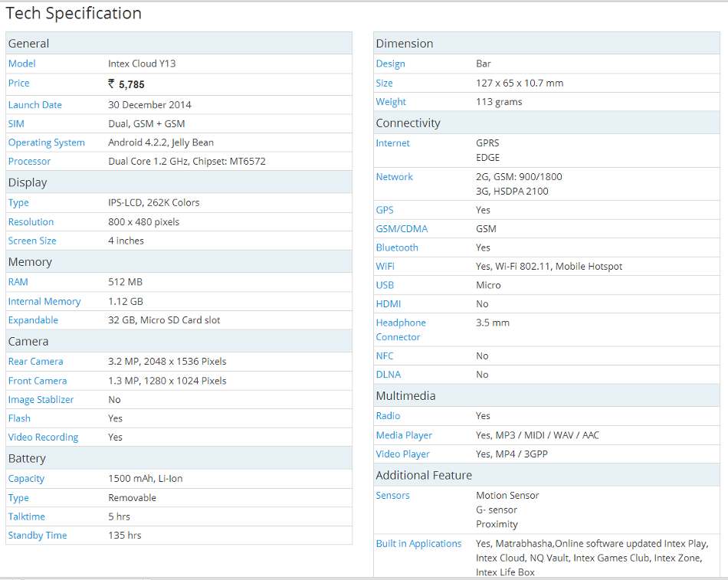Click the Launch Date label link
Screen dimensions: 728x580
tap(34, 105)
